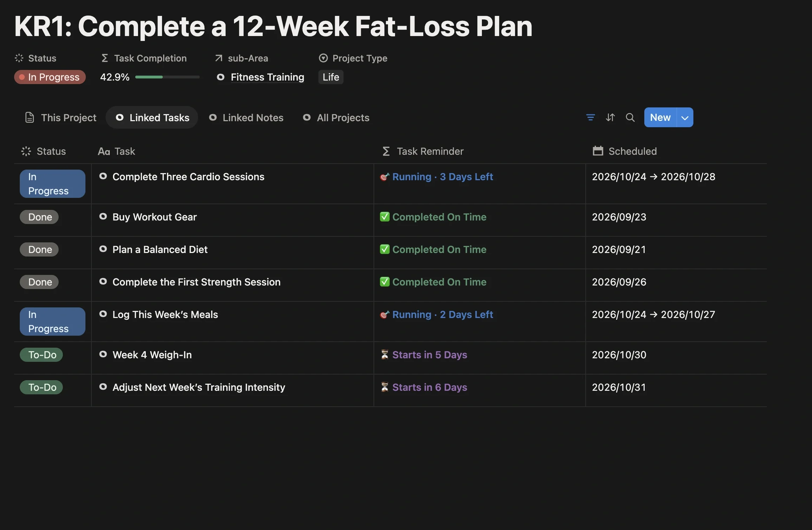Open the filter icon in toolbar
This screenshot has width=812, height=530.
590,117
